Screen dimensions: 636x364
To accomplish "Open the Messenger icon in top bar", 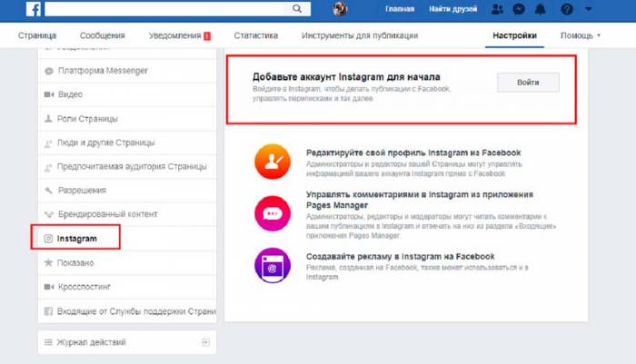I will click(x=518, y=9).
